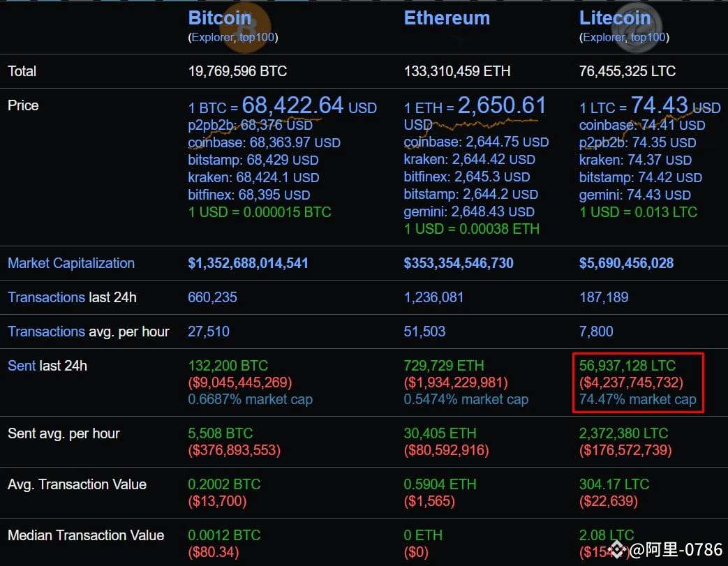The width and height of the screenshot is (728, 566).
Task: Click the red-highlighted Litecoin Sent value
Action: [x=638, y=383]
